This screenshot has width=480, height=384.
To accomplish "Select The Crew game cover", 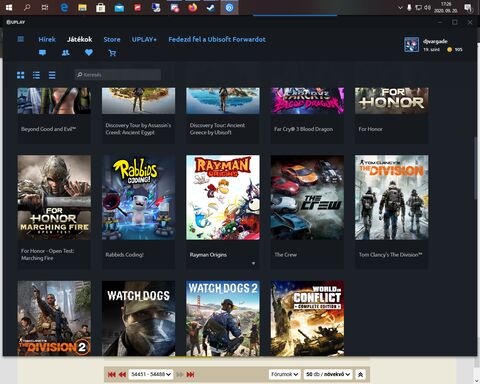I will [x=307, y=197].
